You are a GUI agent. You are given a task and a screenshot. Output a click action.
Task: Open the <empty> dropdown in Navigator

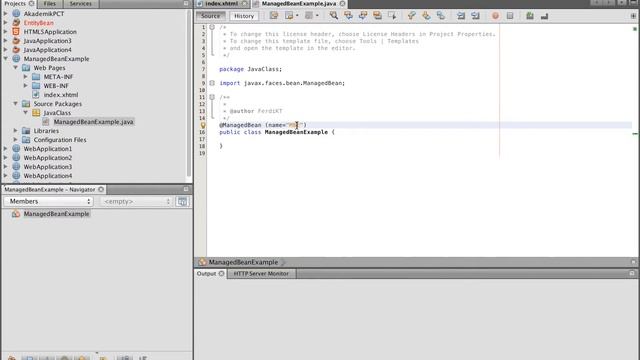(x=136, y=201)
